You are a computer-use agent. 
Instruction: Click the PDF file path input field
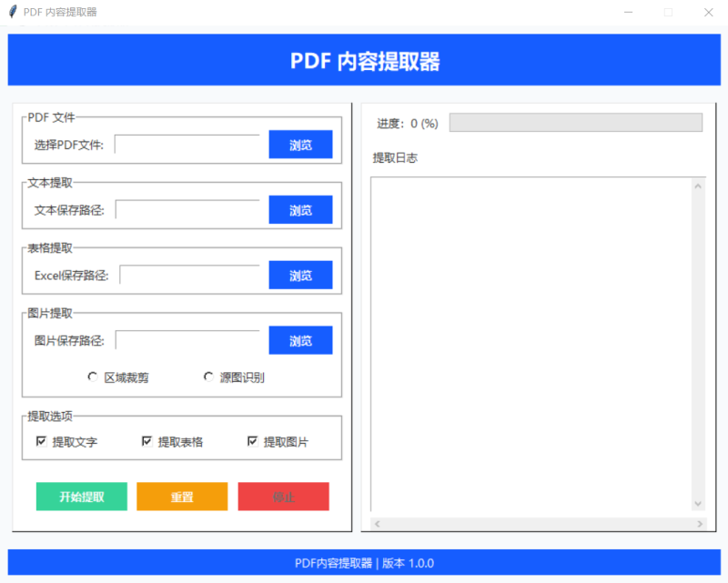click(188, 143)
